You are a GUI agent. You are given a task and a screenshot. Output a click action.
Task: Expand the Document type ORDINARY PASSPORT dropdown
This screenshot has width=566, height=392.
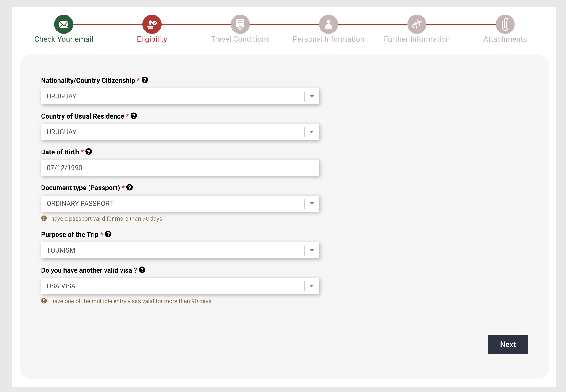311,204
